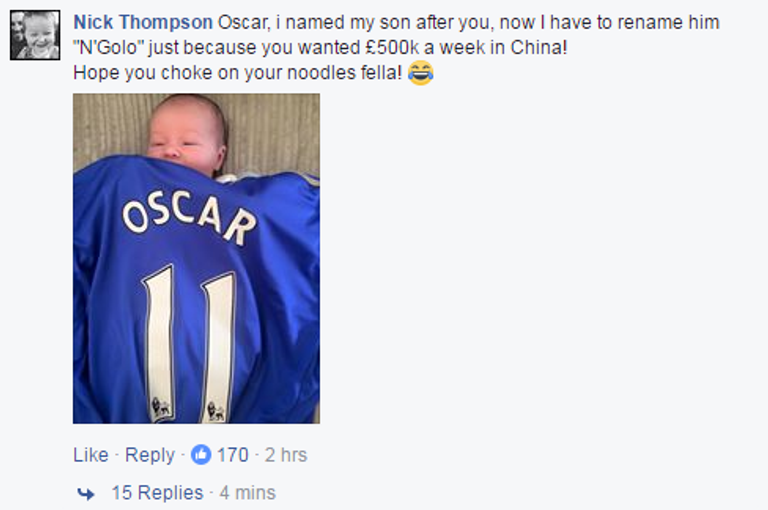This screenshot has width=768, height=510.
Task: Click the word "N'Golo" in the comment
Action: click(109, 48)
